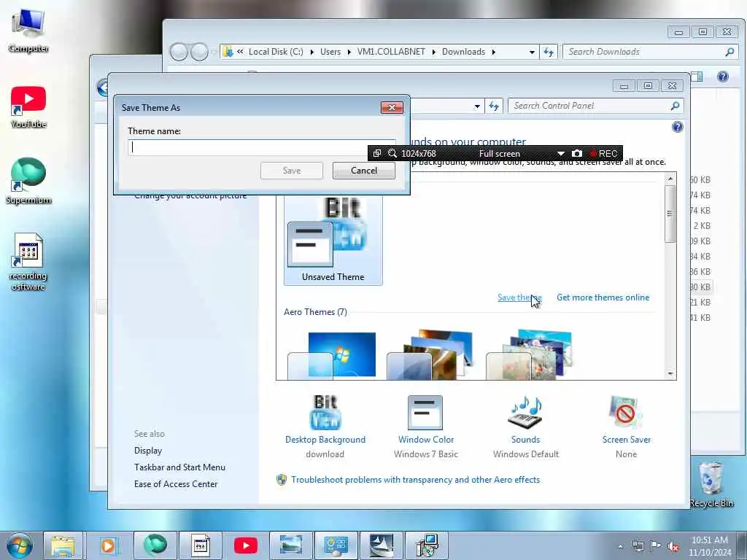Expand the Control Panel address dropdown
The image size is (747, 560).
coord(477,106)
